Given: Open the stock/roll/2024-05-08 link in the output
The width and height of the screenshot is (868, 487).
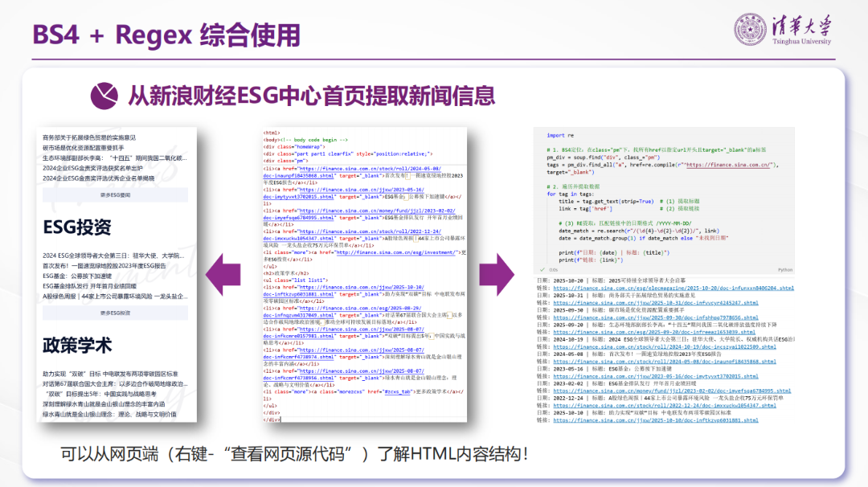Looking at the screenshot, I should [x=665, y=362].
